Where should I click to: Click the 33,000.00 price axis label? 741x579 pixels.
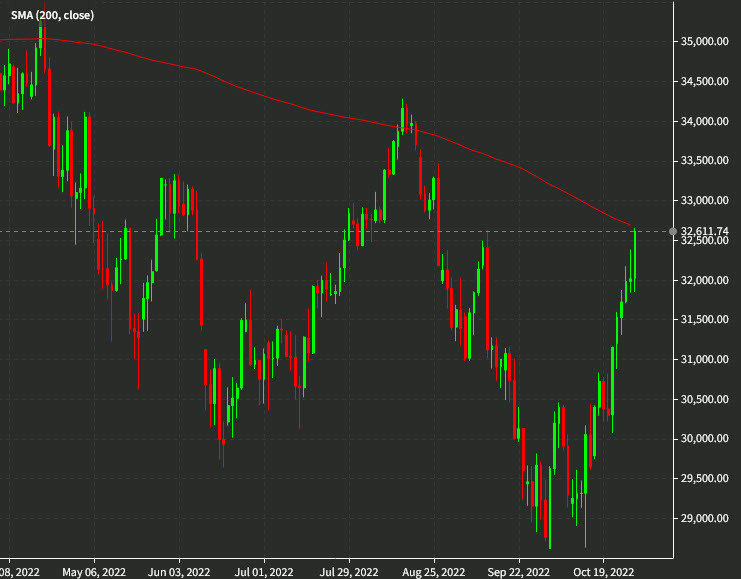pyautogui.click(x=704, y=200)
